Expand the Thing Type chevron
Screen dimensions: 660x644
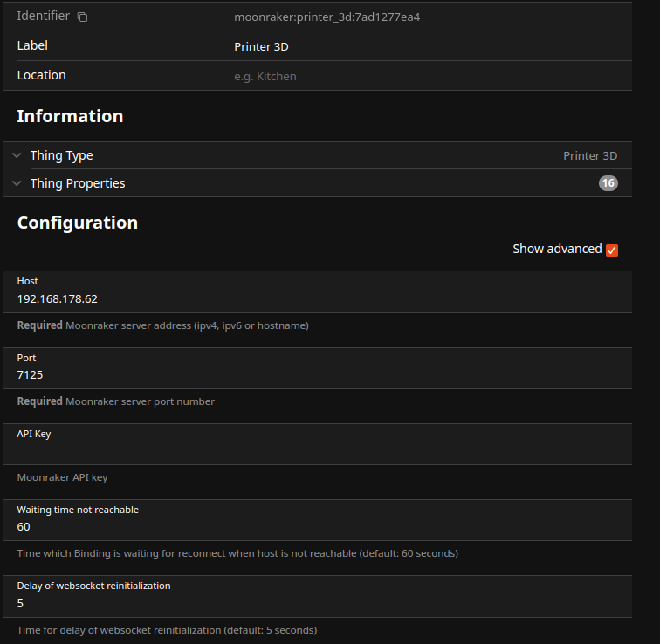click(17, 155)
